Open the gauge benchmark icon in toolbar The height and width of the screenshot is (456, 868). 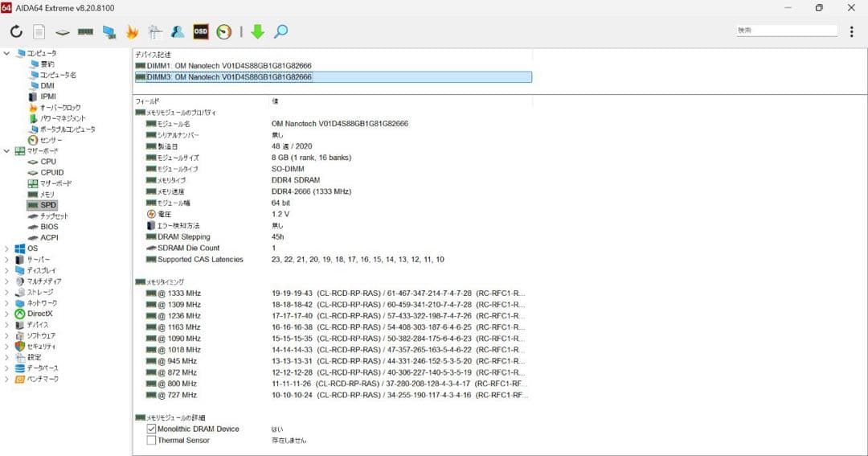[224, 32]
